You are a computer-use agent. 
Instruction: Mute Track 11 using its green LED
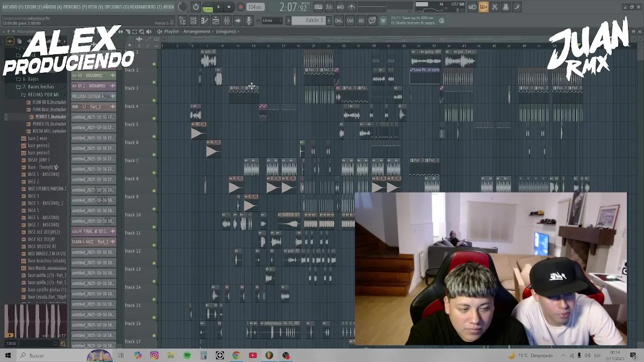[154, 245]
